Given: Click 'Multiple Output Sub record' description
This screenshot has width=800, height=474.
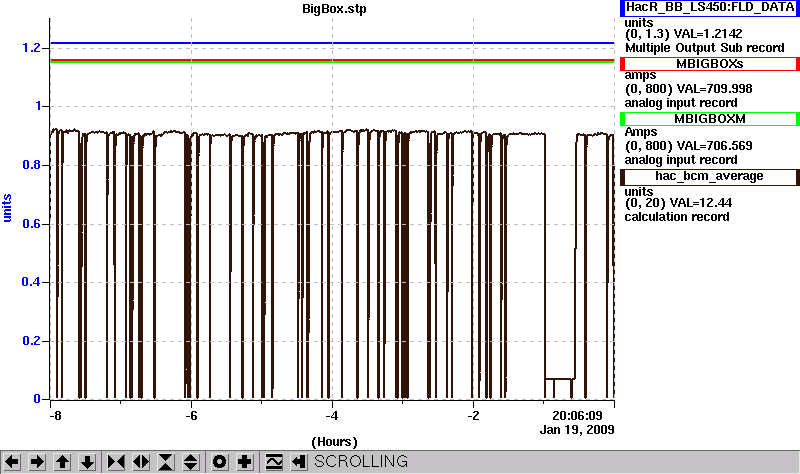Looking at the screenshot, I should point(705,48).
